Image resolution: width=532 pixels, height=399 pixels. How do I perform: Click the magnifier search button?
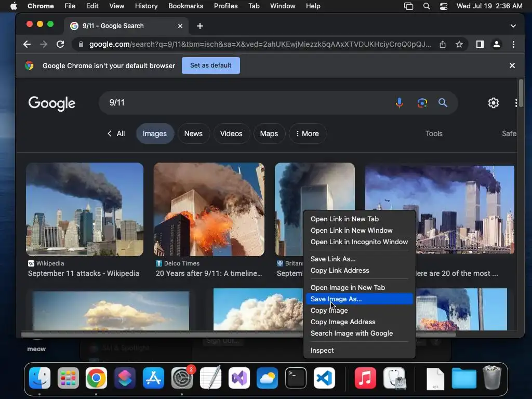click(443, 102)
